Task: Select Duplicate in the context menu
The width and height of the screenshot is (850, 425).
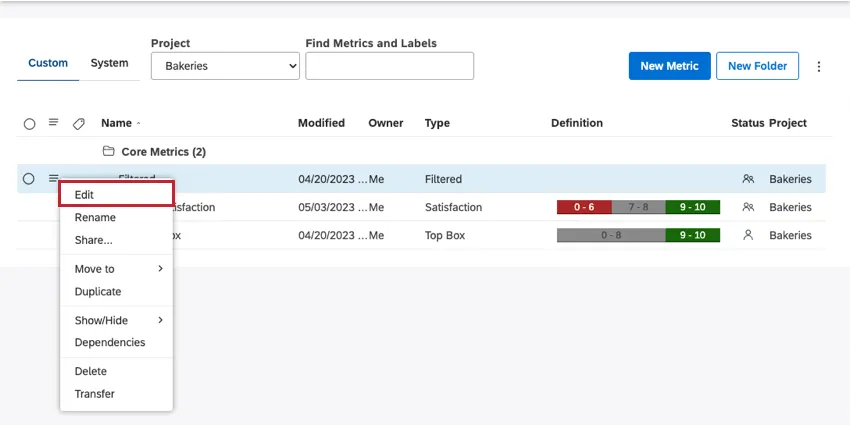Action: click(98, 292)
